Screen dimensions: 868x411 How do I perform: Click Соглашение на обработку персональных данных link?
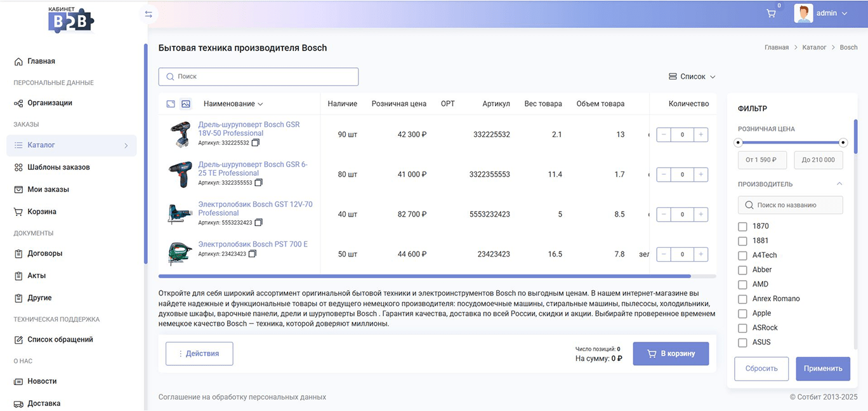pos(242,397)
